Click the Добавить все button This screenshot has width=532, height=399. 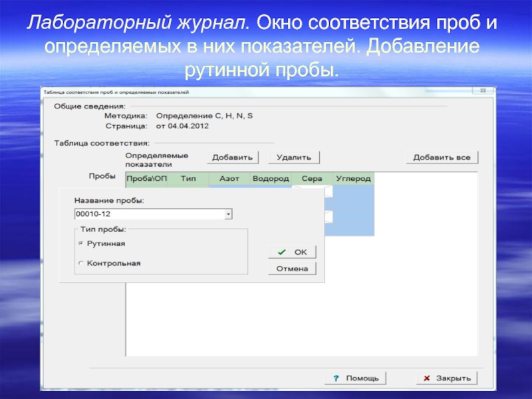[x=442, y=158]
